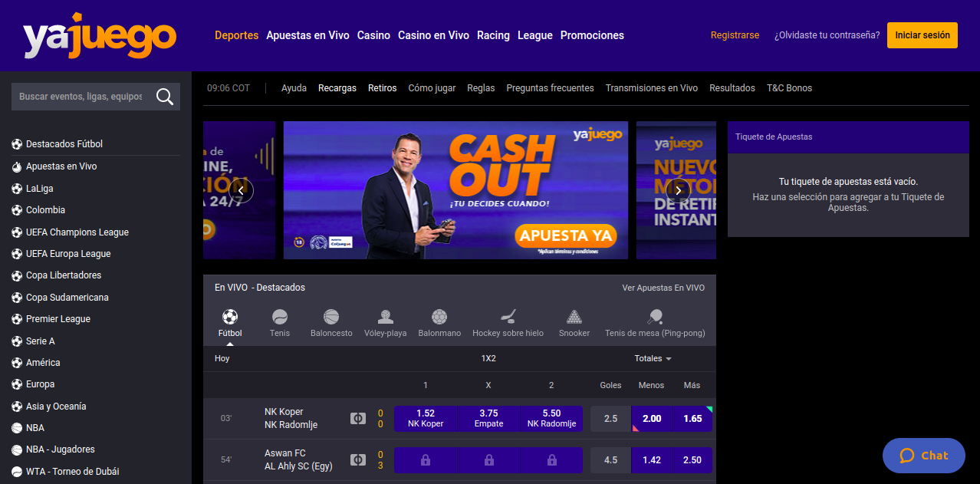Choose the Hockey sobre hielo icon

click(508, 317)
